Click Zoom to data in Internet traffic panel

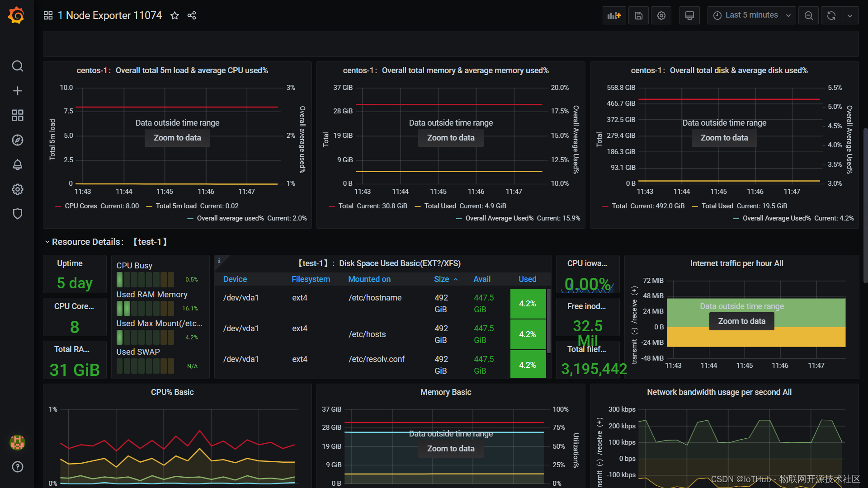[741, 321]
